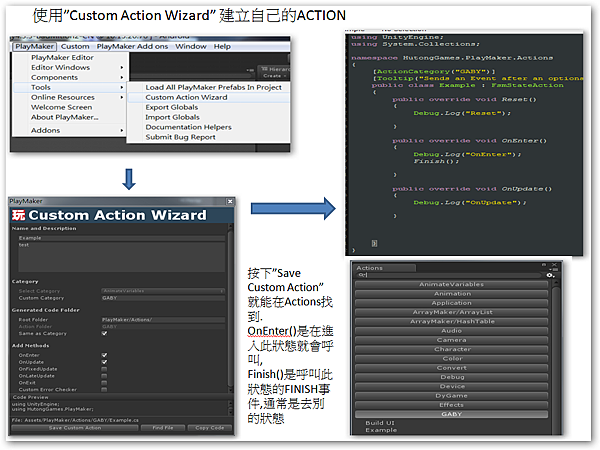Expand the AnimateVariables category
The height and width of the screenshot is (450, 600).
click(x=452, y=284)
